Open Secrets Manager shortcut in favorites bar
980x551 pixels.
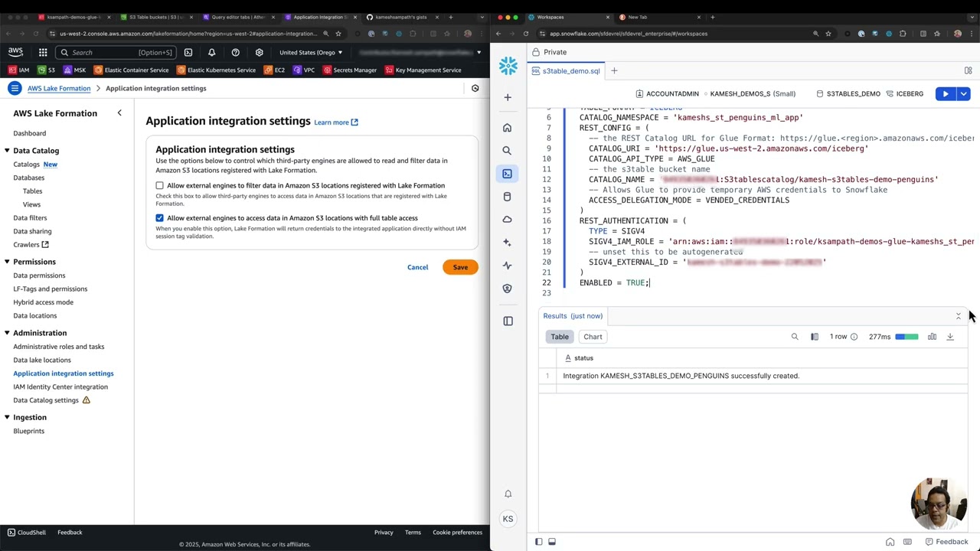[x=350, y=70]
